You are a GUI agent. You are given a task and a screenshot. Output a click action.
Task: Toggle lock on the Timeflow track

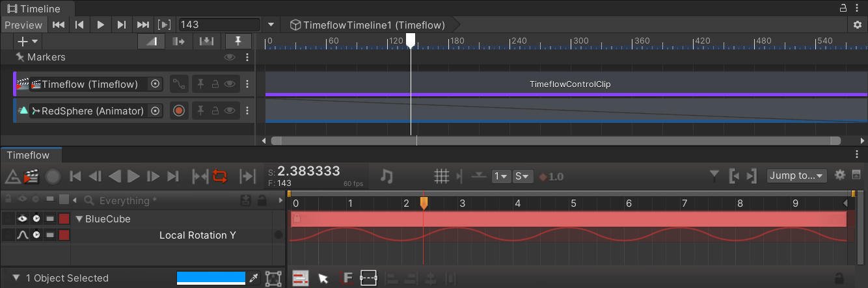(215, 84)
